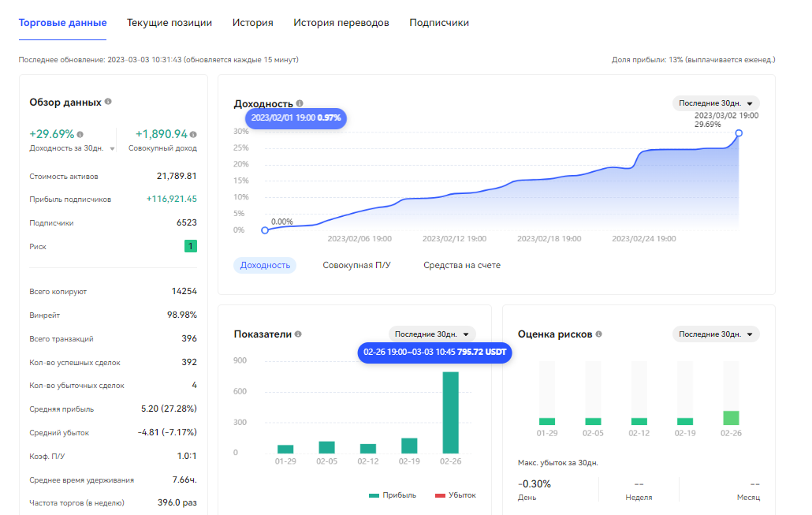Click the 02-19 profit bar in Показатели
Image resolution: width=812 pixels, height=515 pixels.
[409, 446]
